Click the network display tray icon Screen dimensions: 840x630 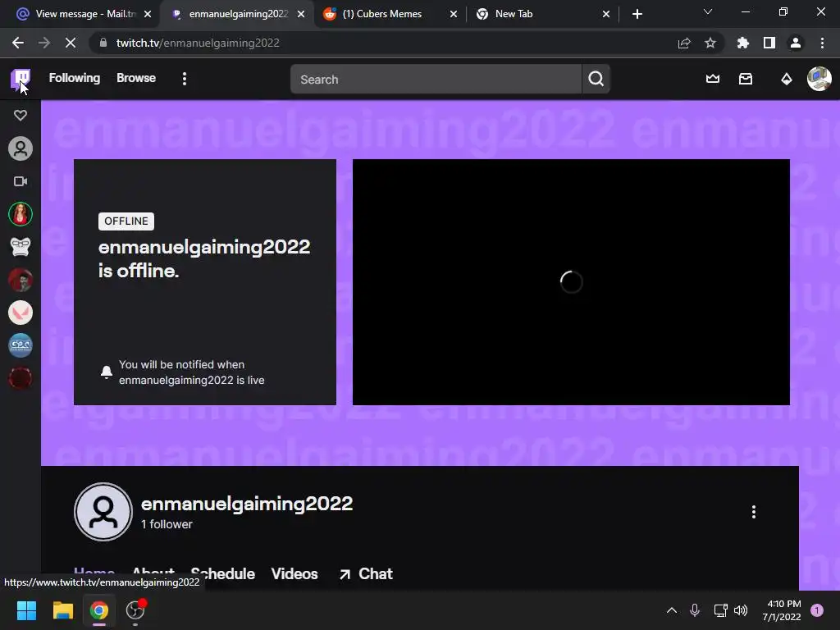tap(720, 610)
